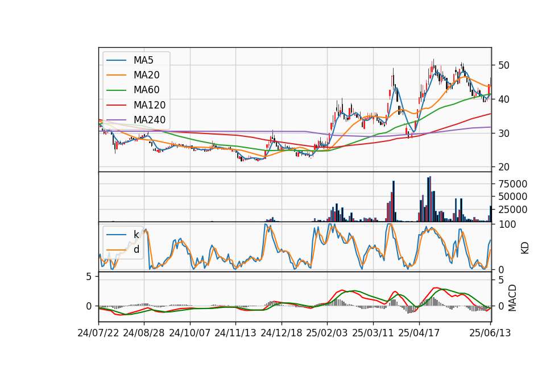The width and height of the screenshot is (546, 392).
Task: Click the orange MA20 legend line swatch
Action: [x=116, y=75]
